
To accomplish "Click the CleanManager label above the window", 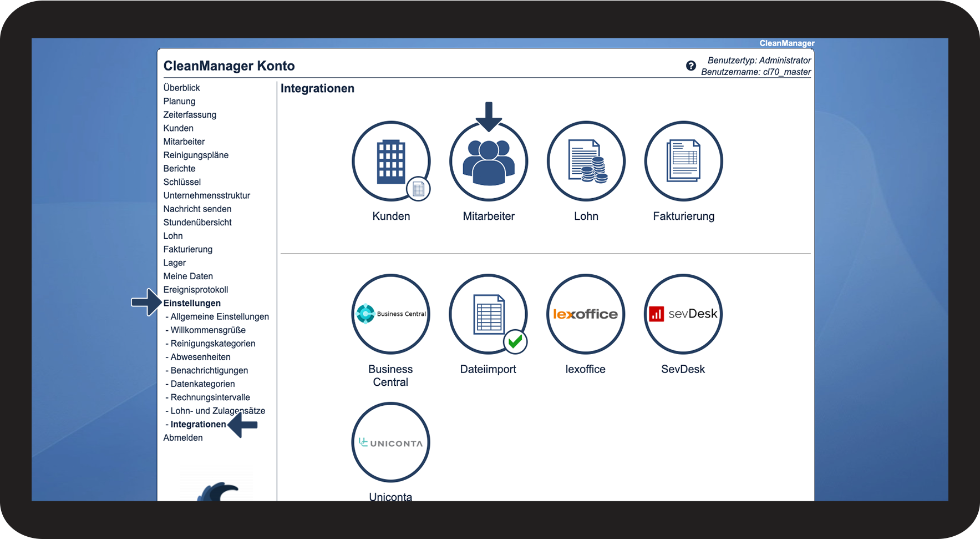I will point(787,43).
